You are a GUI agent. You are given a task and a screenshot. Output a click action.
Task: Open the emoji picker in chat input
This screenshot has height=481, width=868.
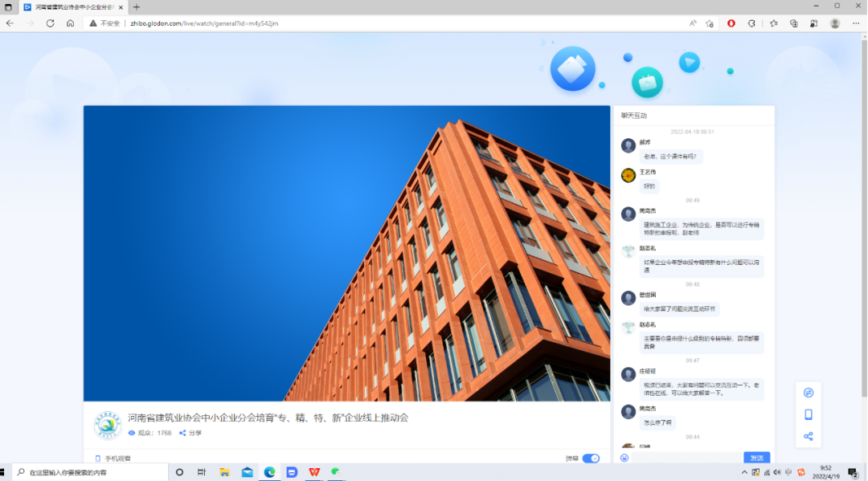[624, 458]
